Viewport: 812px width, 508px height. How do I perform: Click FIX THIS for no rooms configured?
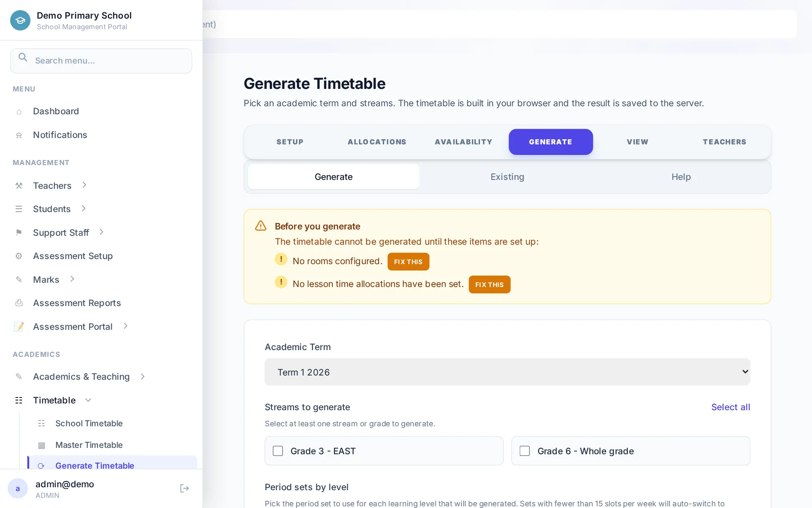coord(408,262)
